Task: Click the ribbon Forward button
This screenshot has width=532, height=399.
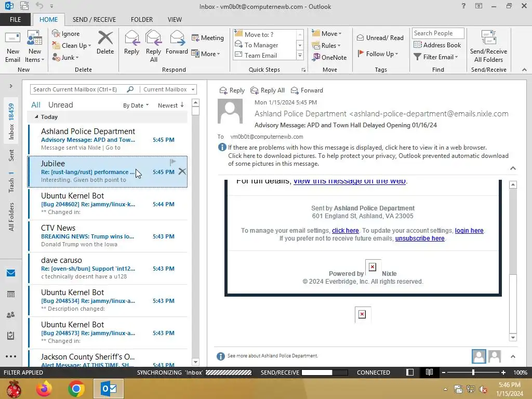Action: coord(177,43)
